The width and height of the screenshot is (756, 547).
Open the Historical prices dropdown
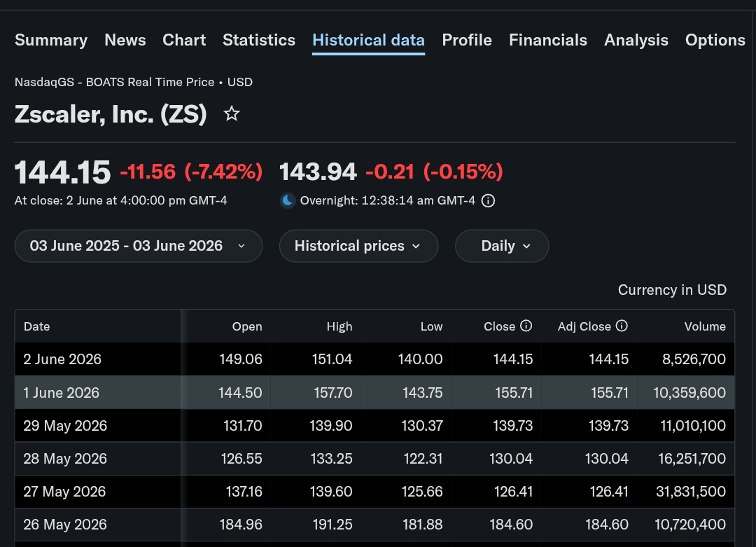point(358,246)
